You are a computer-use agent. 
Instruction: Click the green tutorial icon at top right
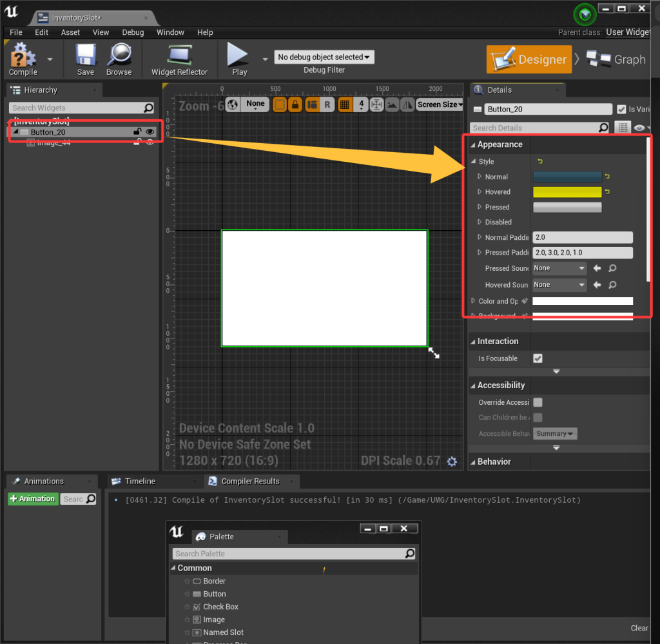point(585,15)
